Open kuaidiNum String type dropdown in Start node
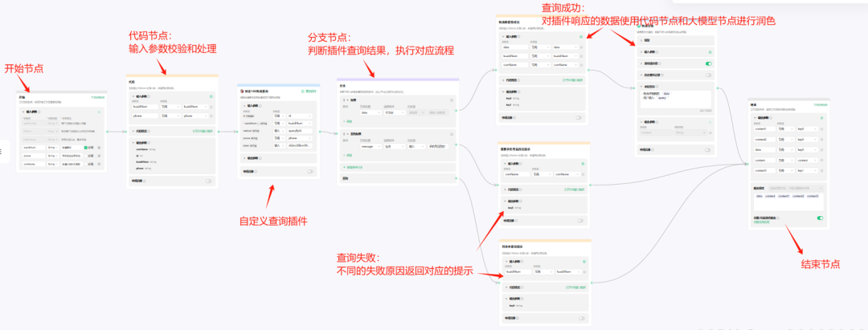 [x=52, y=148]
